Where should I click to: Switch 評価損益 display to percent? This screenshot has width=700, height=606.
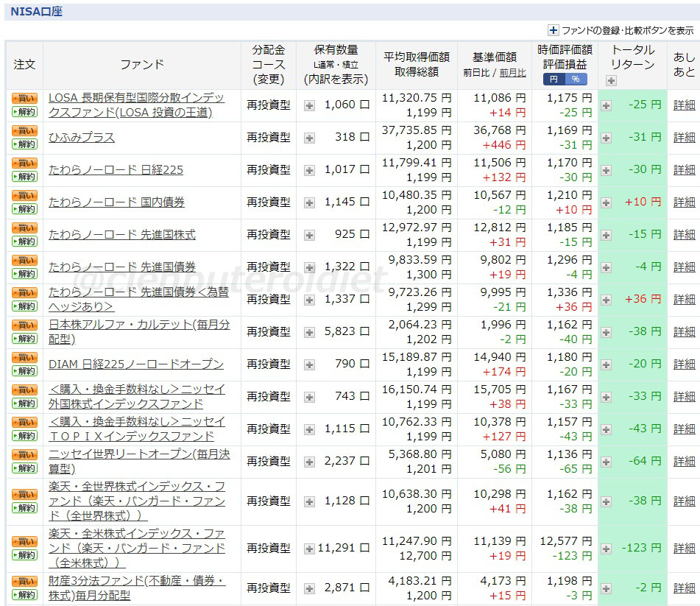576,80
